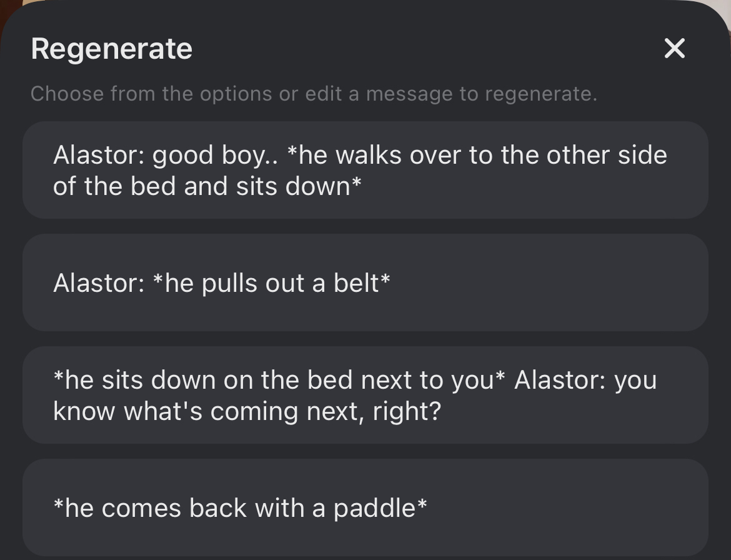731x560 pixels.
Task: Tap the third regenerate message card
Action: pos(365,395)
